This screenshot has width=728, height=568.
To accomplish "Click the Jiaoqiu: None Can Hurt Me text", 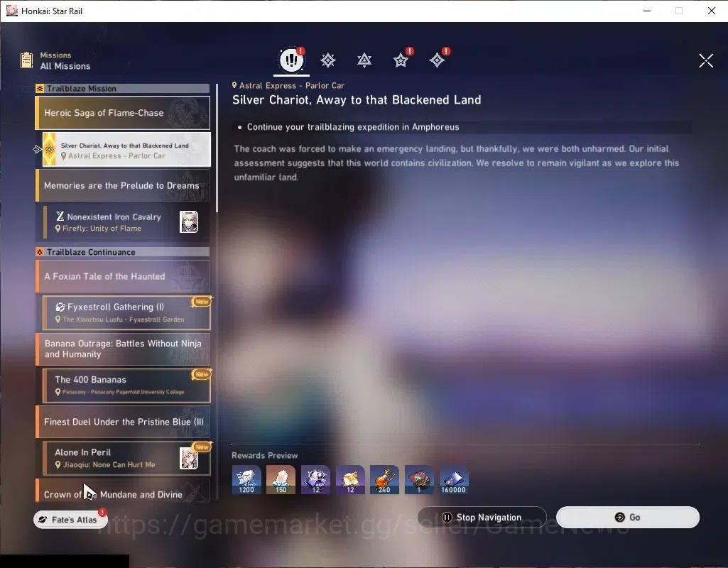I will pos(109,464).
